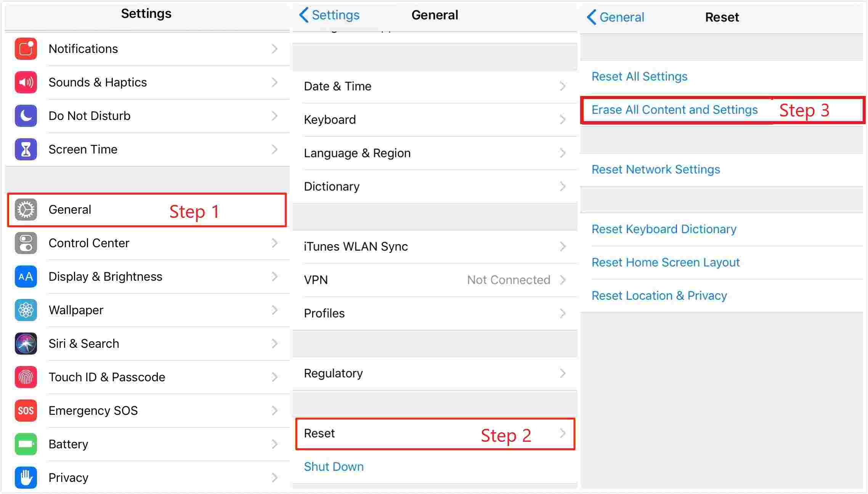The height and width of the screenshot is (494, 868).
Task: Tap the Emergency SOS icon
Action: coord(26,411)
